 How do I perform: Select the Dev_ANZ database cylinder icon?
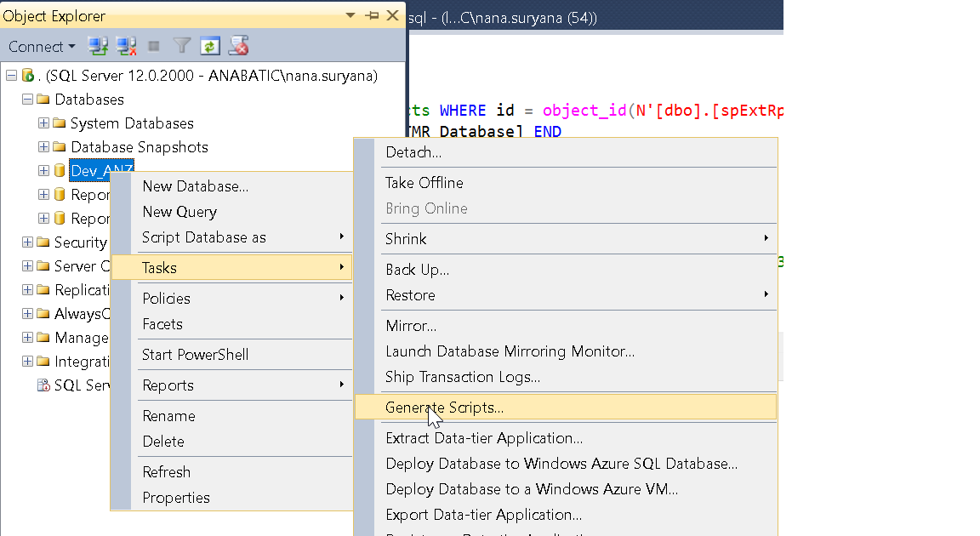59,170
